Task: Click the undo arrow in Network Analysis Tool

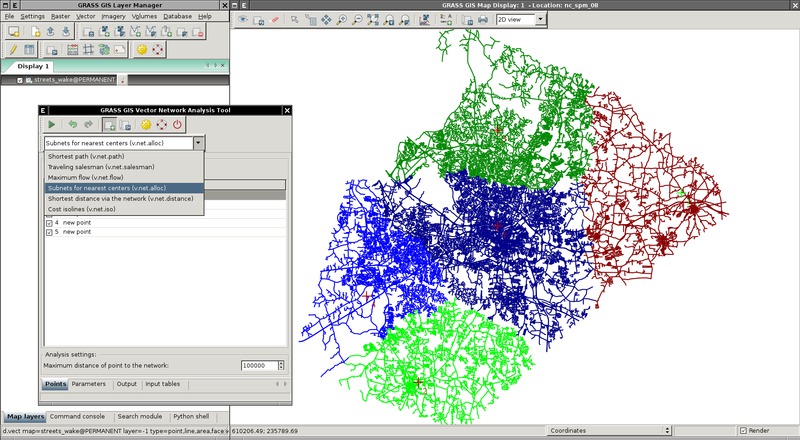Action: (x=72, y=124)
